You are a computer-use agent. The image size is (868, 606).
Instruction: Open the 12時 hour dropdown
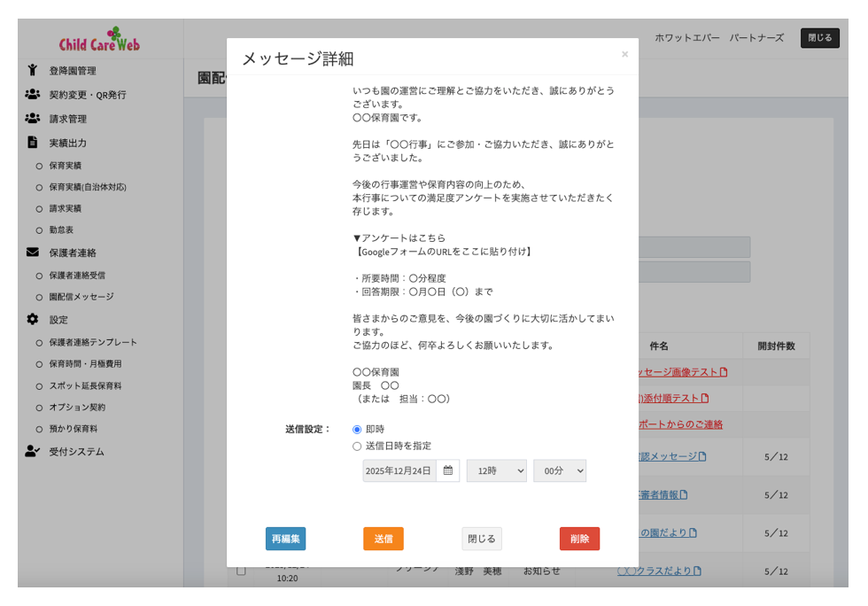click(x=496, y=470)
